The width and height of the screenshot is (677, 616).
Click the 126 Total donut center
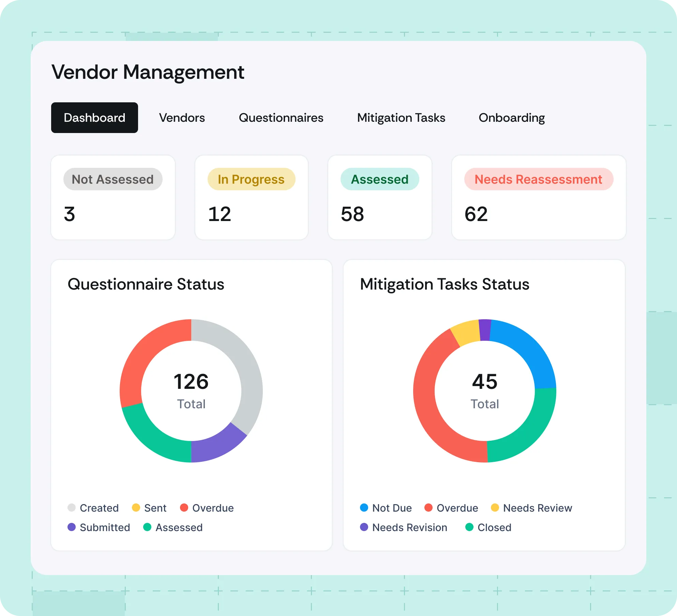(191, 391)
